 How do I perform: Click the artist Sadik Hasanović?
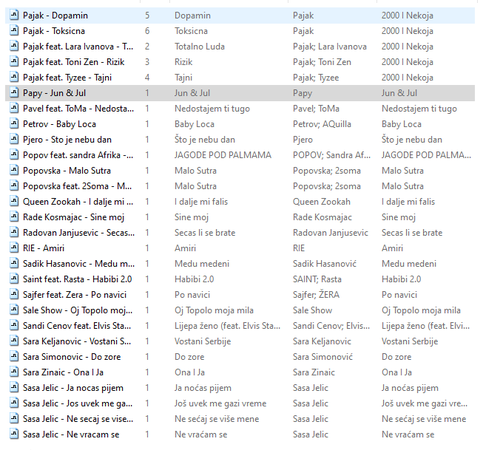pyautogui.click(x=324, y=264)
